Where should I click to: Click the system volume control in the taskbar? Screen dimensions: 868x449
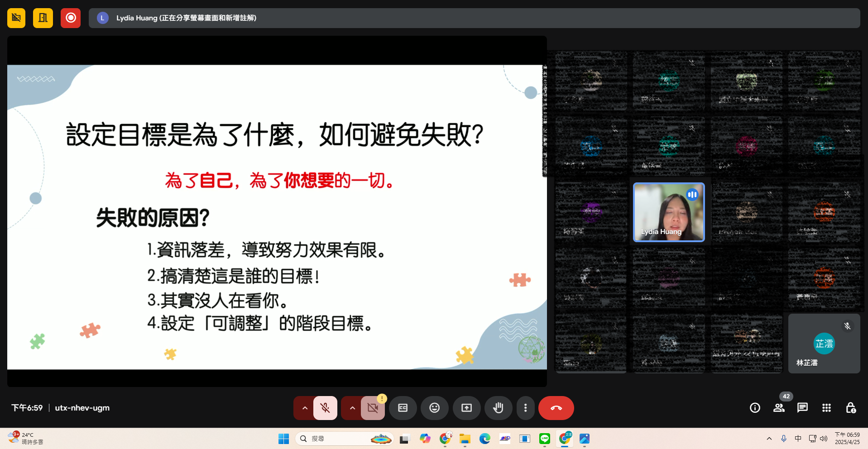pyautogui.click(x=824, y=438)
